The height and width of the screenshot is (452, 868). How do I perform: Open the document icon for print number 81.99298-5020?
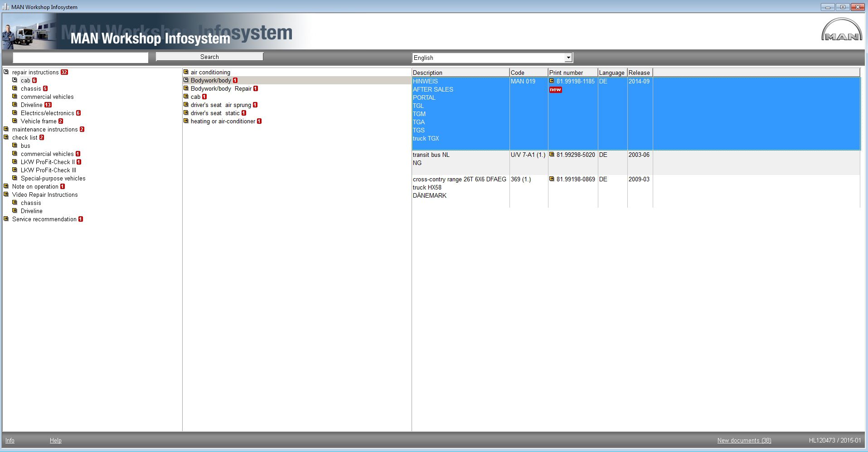pyautogui.click(x=552, y=155)
